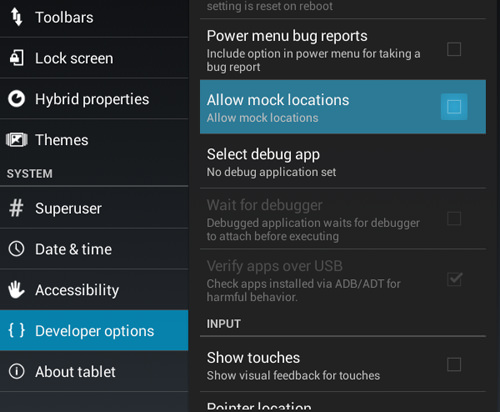Click the Hybrid properties circular icon
Screen dimensions: 500x412
16,99
